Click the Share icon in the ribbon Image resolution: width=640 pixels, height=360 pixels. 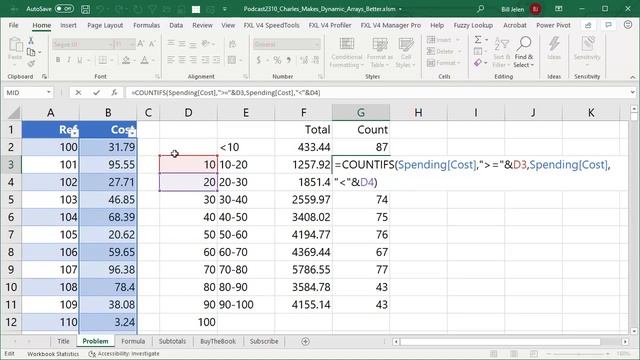point(588,25)
